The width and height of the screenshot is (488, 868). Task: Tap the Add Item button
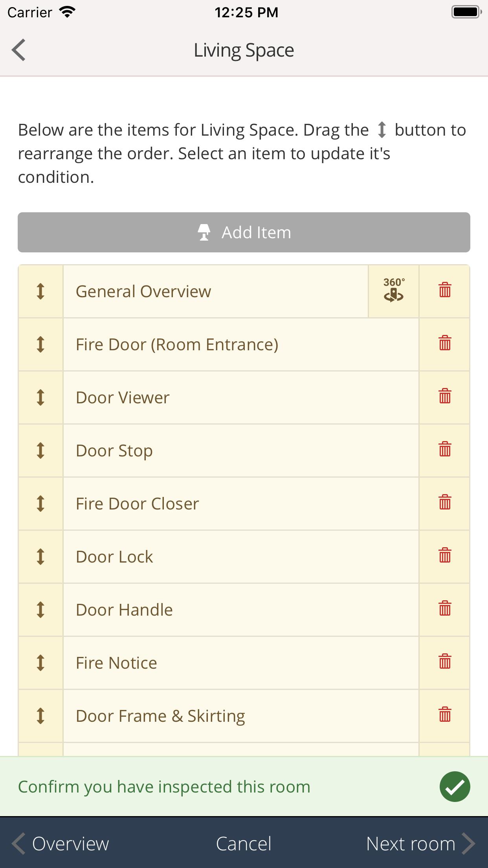[x=244, y=232]
